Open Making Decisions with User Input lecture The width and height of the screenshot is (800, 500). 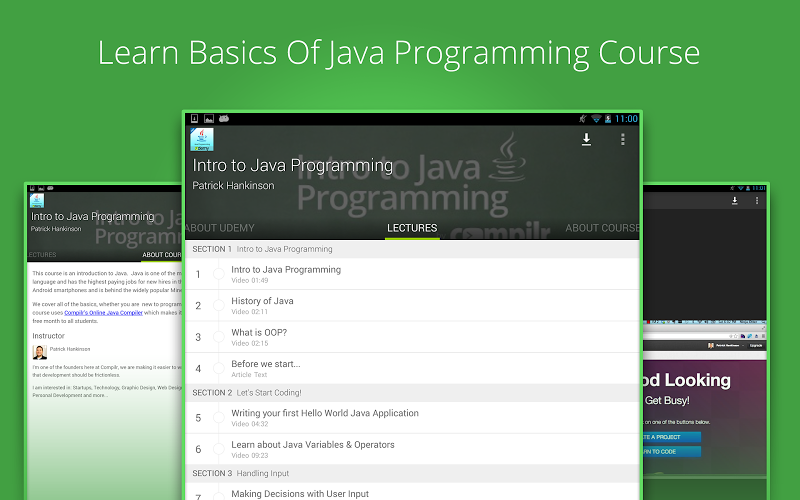pyautogui.click(x=412, y=493)
